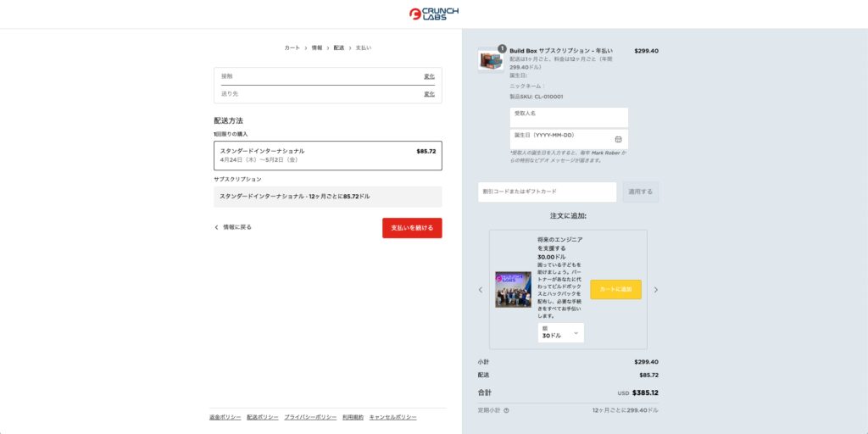Click the help icon beside 定期小計
The width and height of the screenshot is (868, 434).
[x=506, y=411]
